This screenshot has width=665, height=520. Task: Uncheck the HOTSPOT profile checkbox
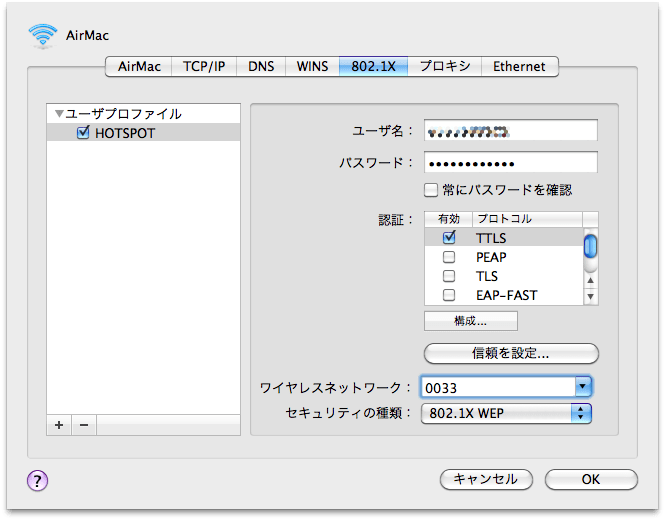pos(83,132)
